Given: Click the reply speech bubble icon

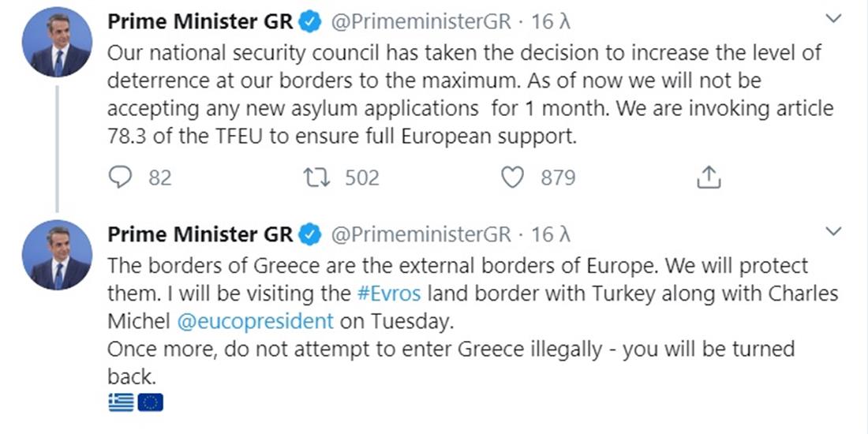Looking at the screenshot, I should pyautogui.click(x=120, y=178).
